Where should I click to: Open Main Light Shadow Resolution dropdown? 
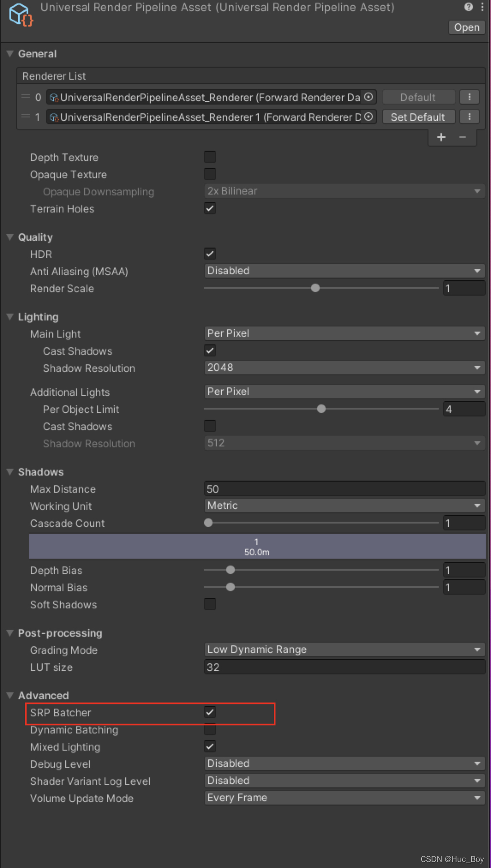click(344, 368)
